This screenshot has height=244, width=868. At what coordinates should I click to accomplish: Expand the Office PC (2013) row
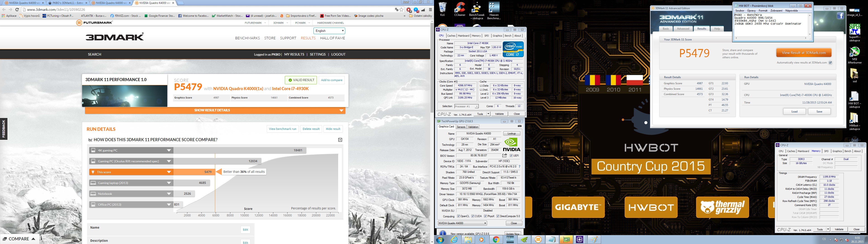click(131, 204)
